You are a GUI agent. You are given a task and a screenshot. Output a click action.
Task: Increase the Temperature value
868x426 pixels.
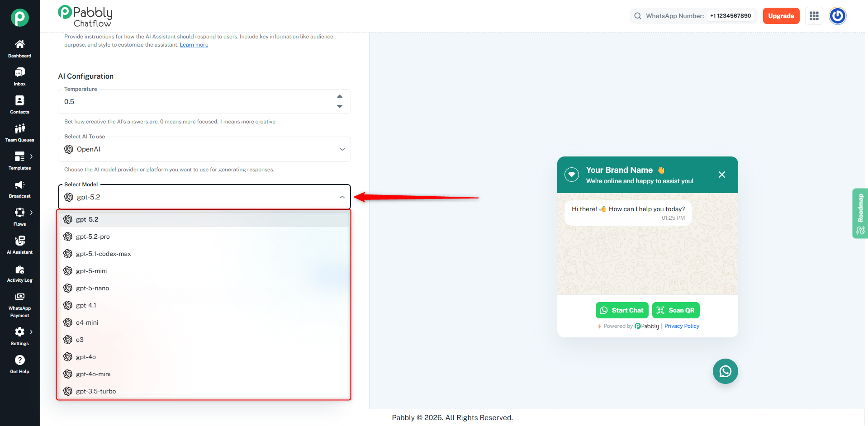[x=340, y=96]
